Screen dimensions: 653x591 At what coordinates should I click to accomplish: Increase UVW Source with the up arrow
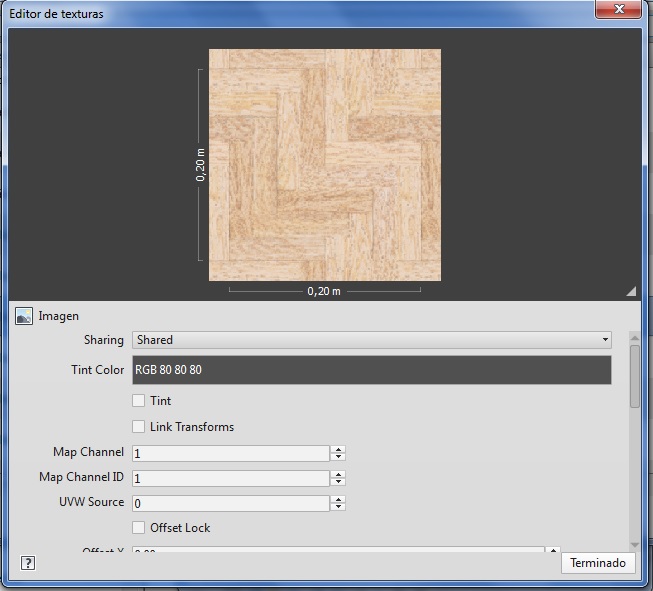338,499
